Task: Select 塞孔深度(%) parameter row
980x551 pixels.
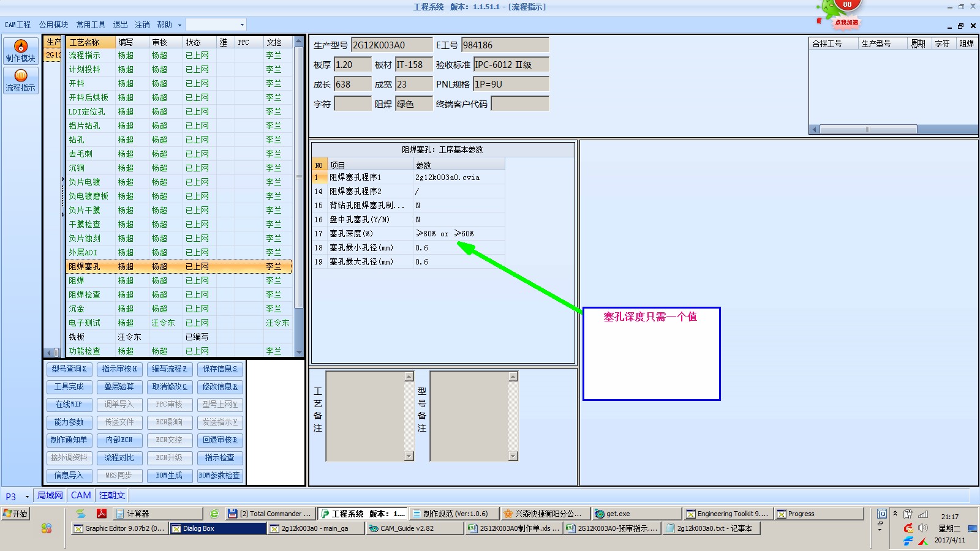Action: (x=409, y=233)
